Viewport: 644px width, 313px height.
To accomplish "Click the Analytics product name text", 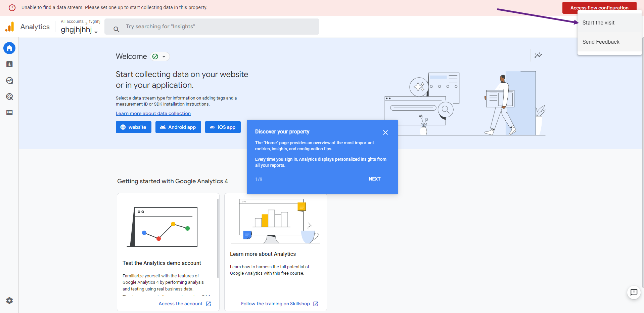I will tap(35, 27).
